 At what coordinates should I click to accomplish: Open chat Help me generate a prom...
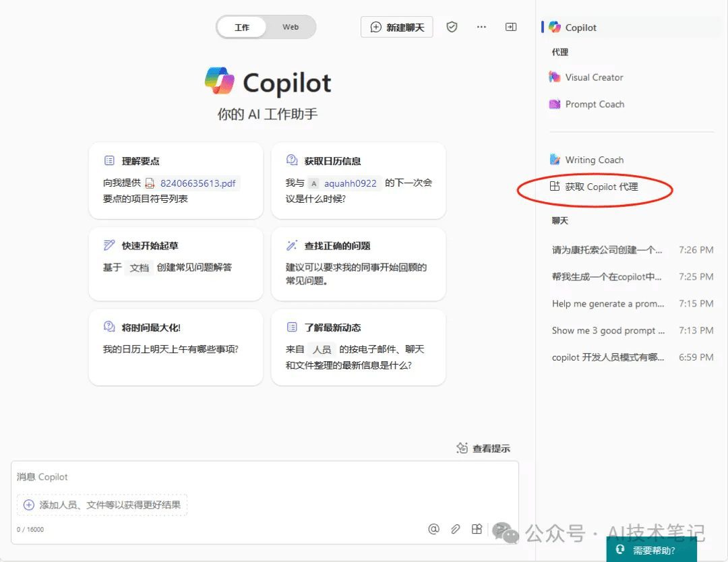pos(632,304)
